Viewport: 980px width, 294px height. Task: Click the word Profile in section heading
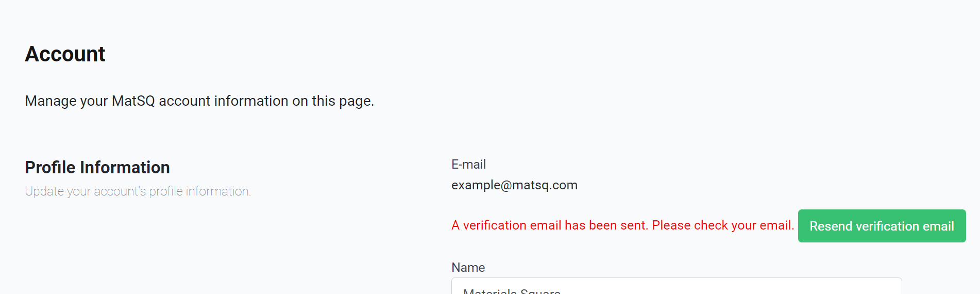(x=50, y=168)
